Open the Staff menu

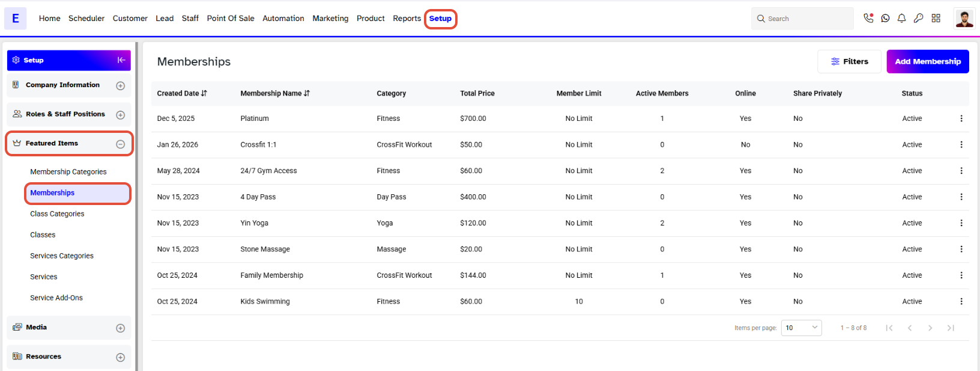[x=190, y=19]
